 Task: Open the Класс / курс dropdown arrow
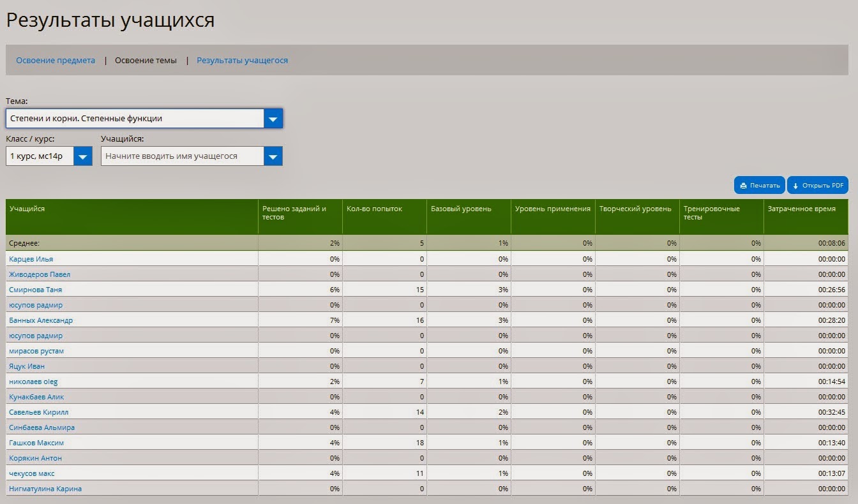[83, 156]
